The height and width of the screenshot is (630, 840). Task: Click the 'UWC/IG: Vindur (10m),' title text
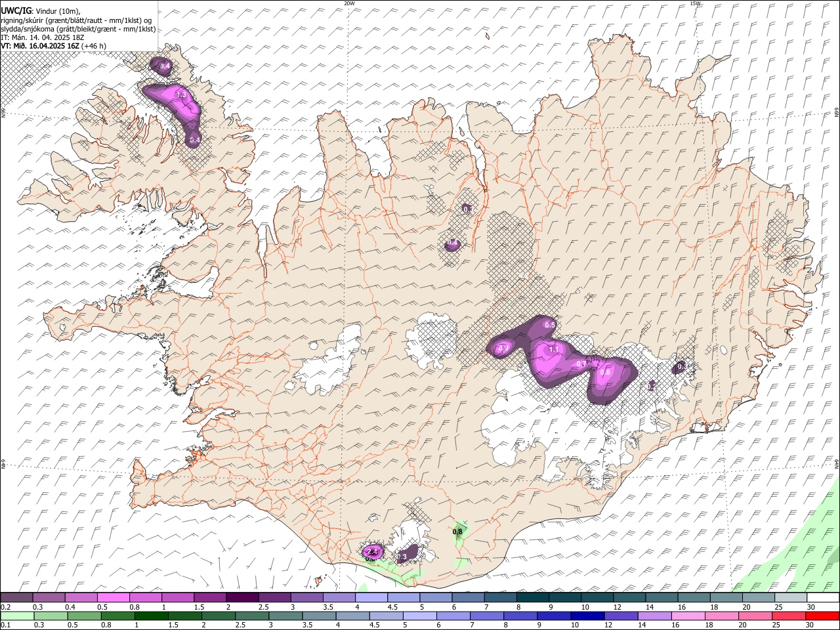(40, 11)
